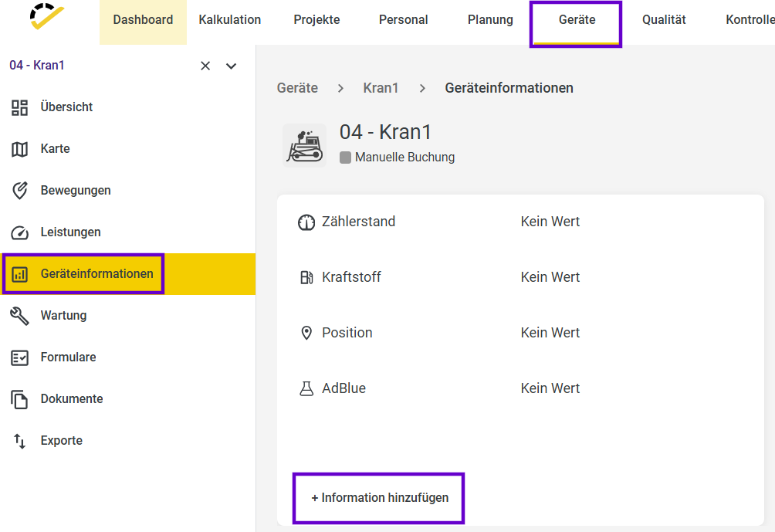Open Bewegungen in the sidebar
Screen dimensions: 775x532
(127, 191)
